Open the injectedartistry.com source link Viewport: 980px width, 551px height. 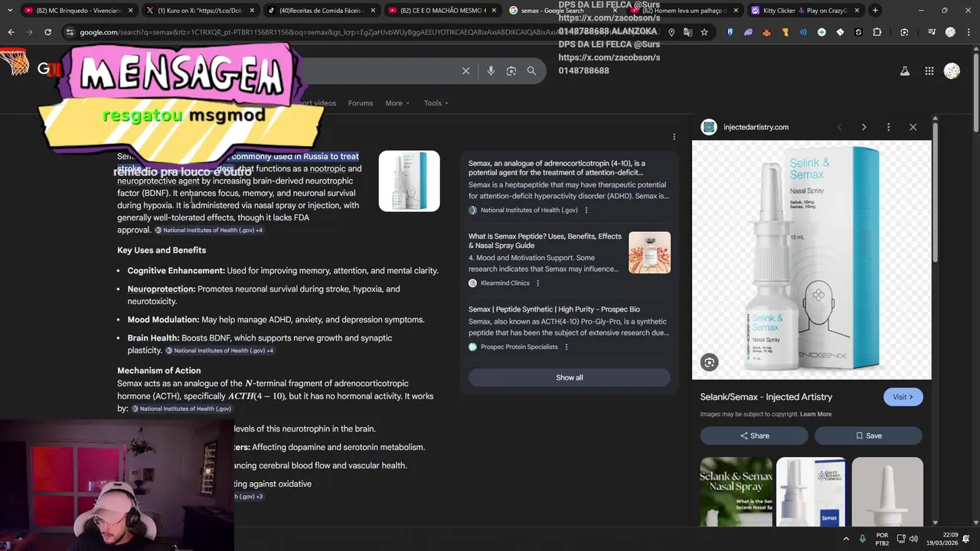click(x=755, y=127)
